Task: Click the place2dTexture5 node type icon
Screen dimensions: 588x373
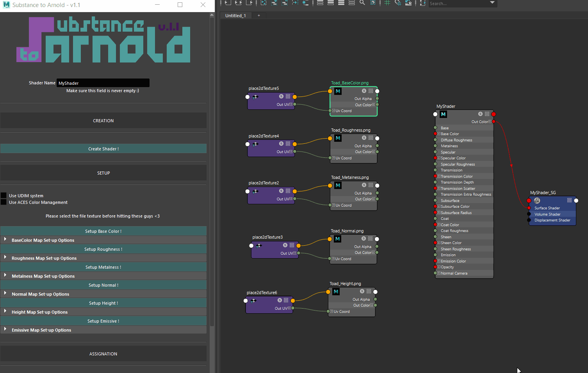Action: [x=255, y=97]
